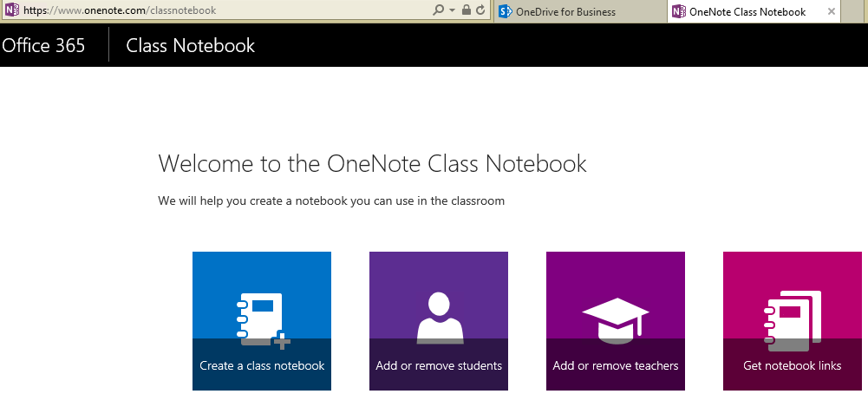Open the Add or remove students tile

point(439,321)
